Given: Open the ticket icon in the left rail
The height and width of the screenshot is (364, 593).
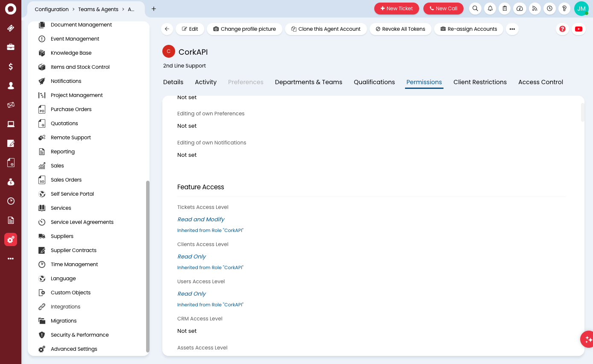Looking at the screenshot, I should coord(11,28).
